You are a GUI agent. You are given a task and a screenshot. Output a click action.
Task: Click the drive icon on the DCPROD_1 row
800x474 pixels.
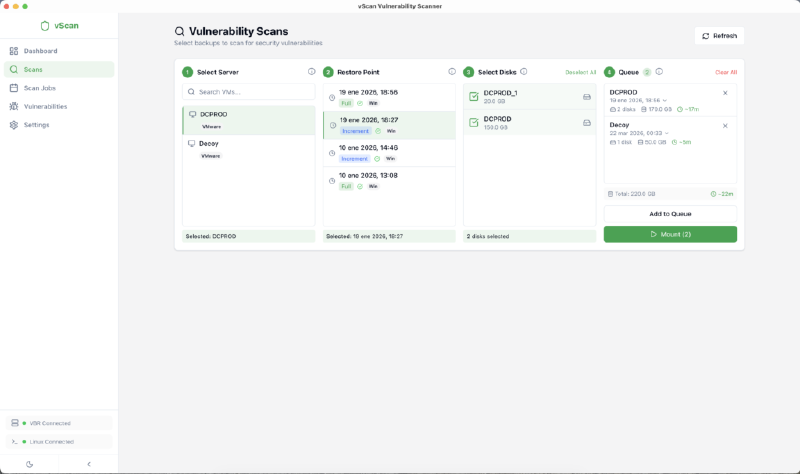[x=587, y=97]
